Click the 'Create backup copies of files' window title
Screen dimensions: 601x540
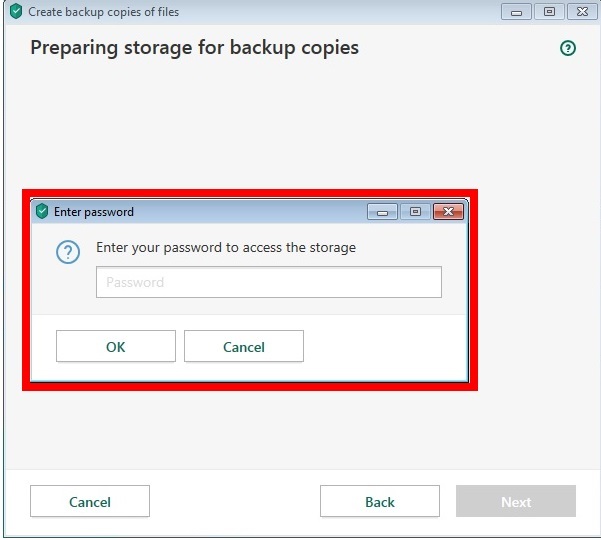[104, 12]
